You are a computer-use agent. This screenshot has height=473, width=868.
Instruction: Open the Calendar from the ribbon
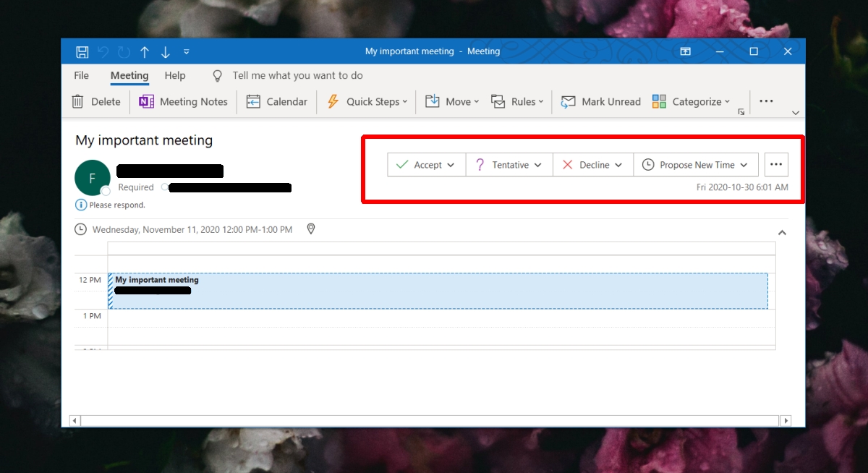coord(277,102)
